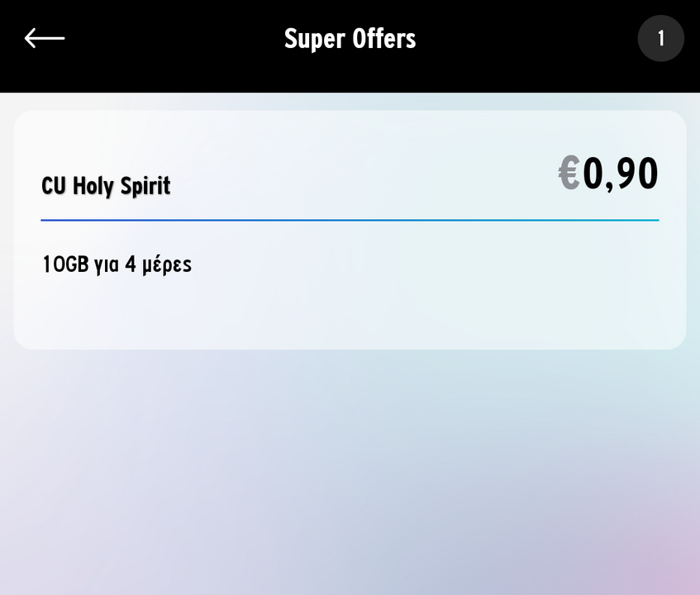This screenshot has height=595, width=700.
Task: Click the word Spirit in the offer name
Action: pyautogui.click(x=145, y=186)
